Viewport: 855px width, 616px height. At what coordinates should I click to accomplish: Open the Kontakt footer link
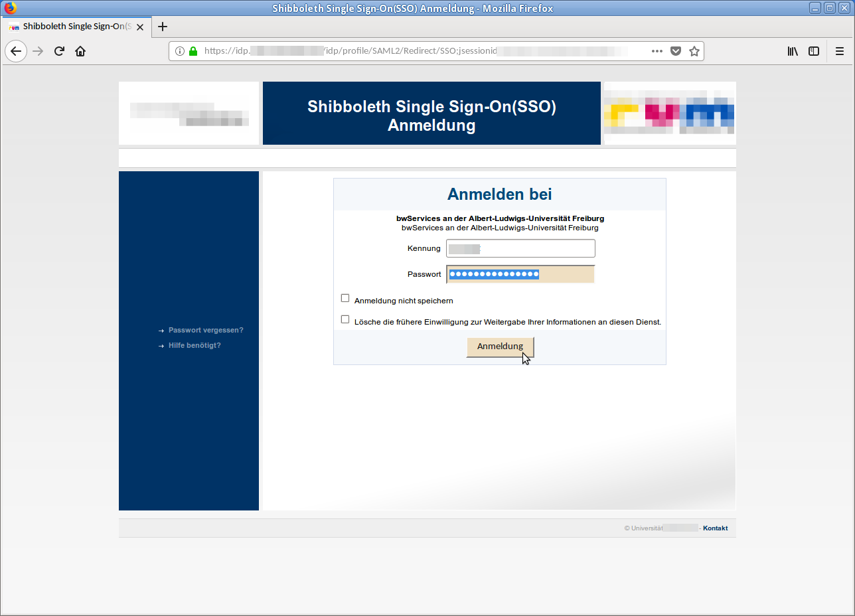coord(715,528)
